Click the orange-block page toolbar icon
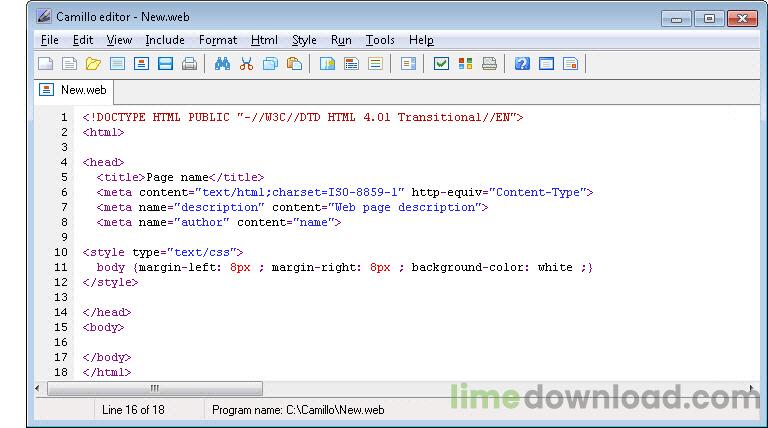This screenshot has width=768, height=428. click(141, 64)
